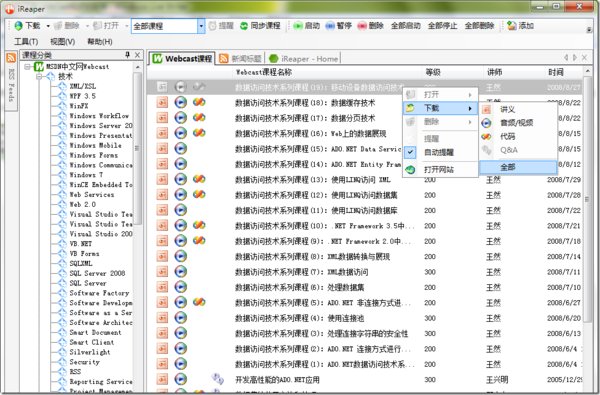Click video icon for course (8) XML数据转换与展现
The height and width of the screenshot is (395, 600).
click(181, 256)
